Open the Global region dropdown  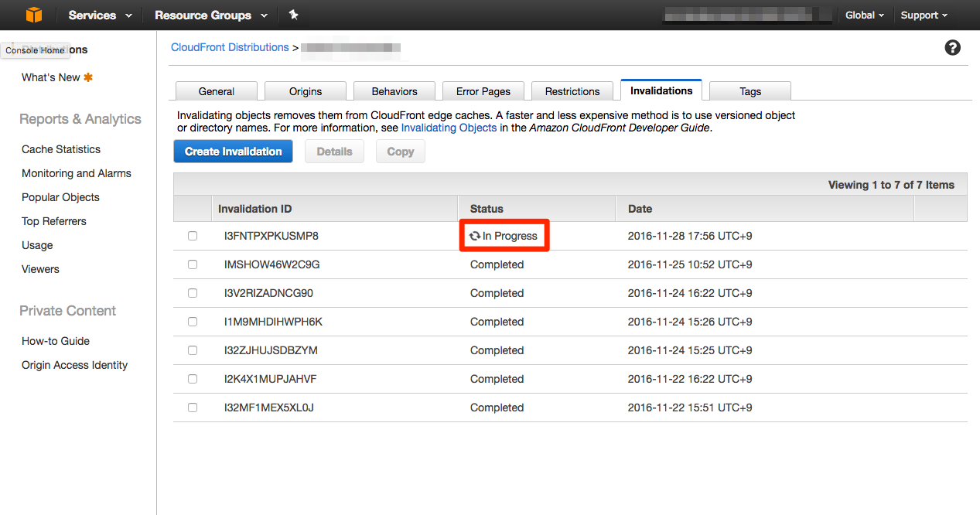point(864,14)
